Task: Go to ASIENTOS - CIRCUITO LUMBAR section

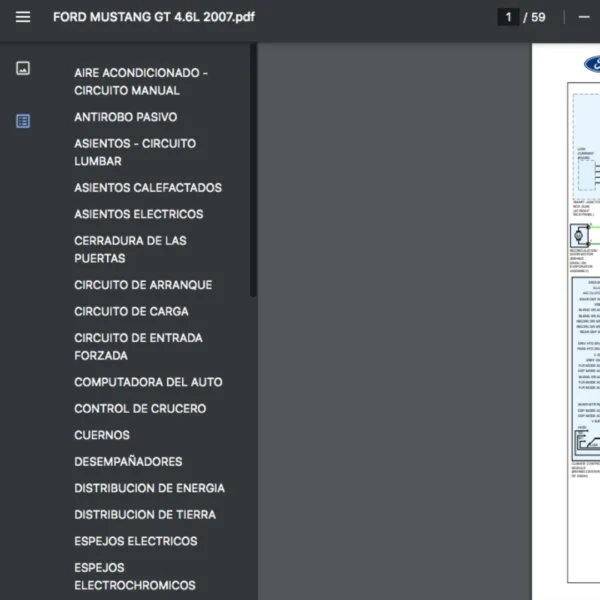Action: (135, 152)
